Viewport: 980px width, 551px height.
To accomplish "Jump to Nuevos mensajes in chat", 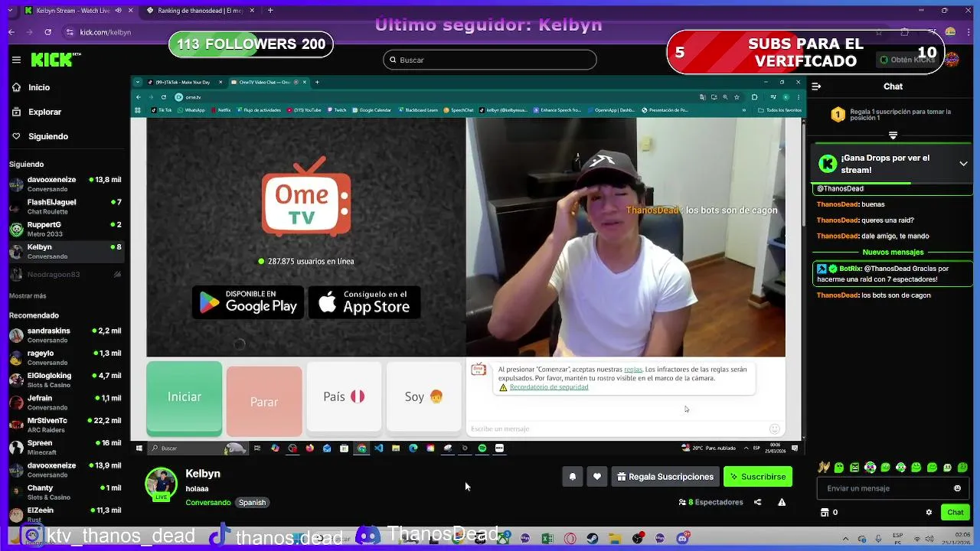I will tap(893, 252).
